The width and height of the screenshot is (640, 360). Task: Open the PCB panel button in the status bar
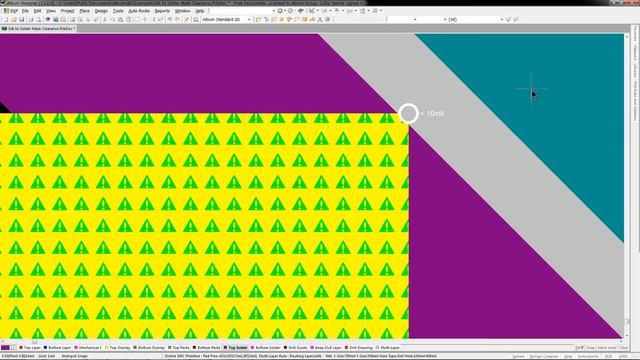pyautogui.click(x=608, y=356)
